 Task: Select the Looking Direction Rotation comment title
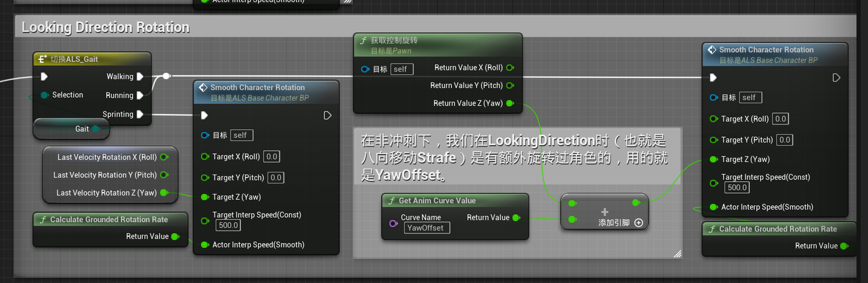[x=105, y=27]
